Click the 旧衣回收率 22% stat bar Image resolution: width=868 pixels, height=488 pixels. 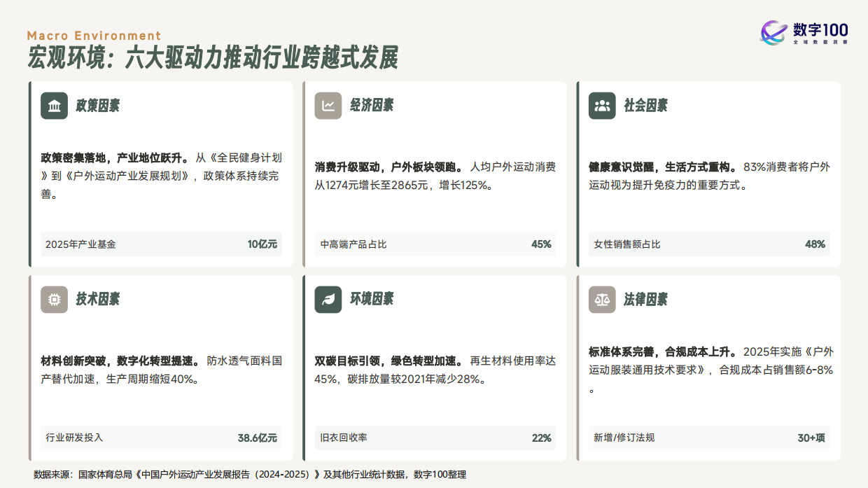point(434,438)
